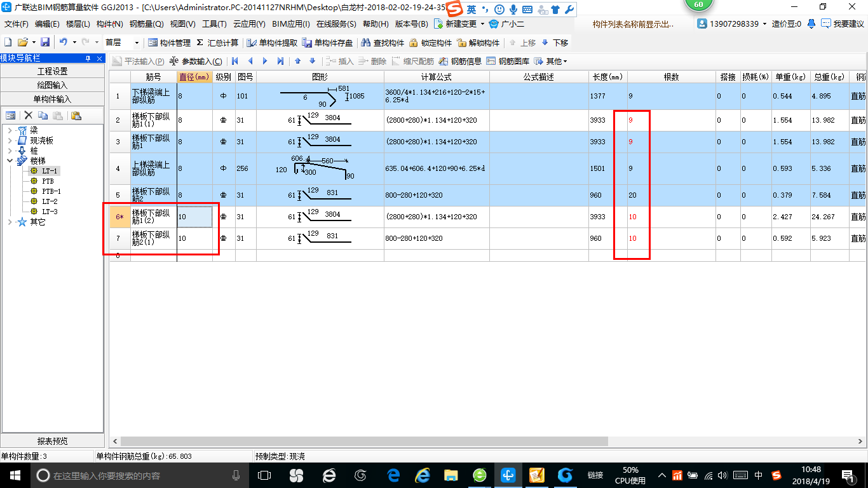Open the 钢筋量(Q) menu
Image resolution: width=868 pixels, height=488 pixels.
click(x=146, y=24)
